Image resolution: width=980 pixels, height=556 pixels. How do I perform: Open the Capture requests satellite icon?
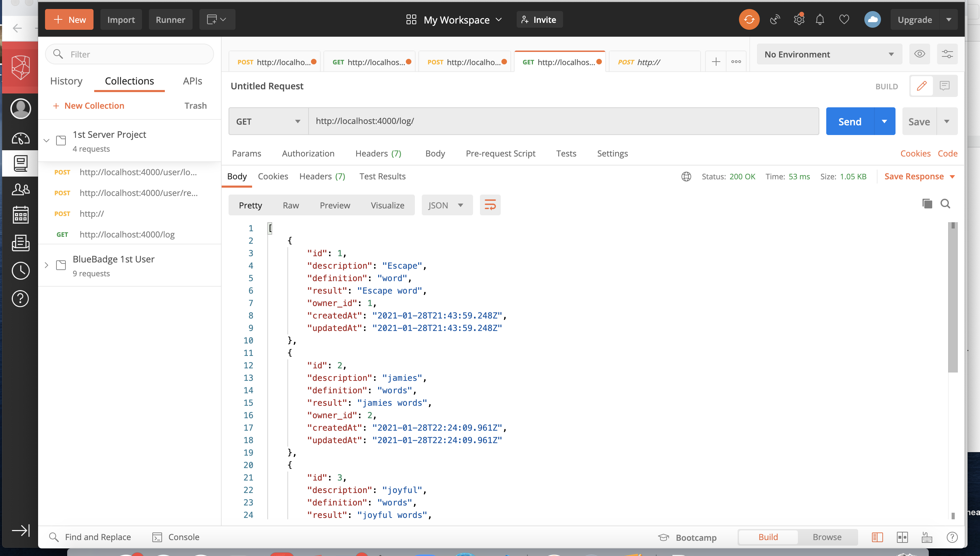tap(775, 19)
